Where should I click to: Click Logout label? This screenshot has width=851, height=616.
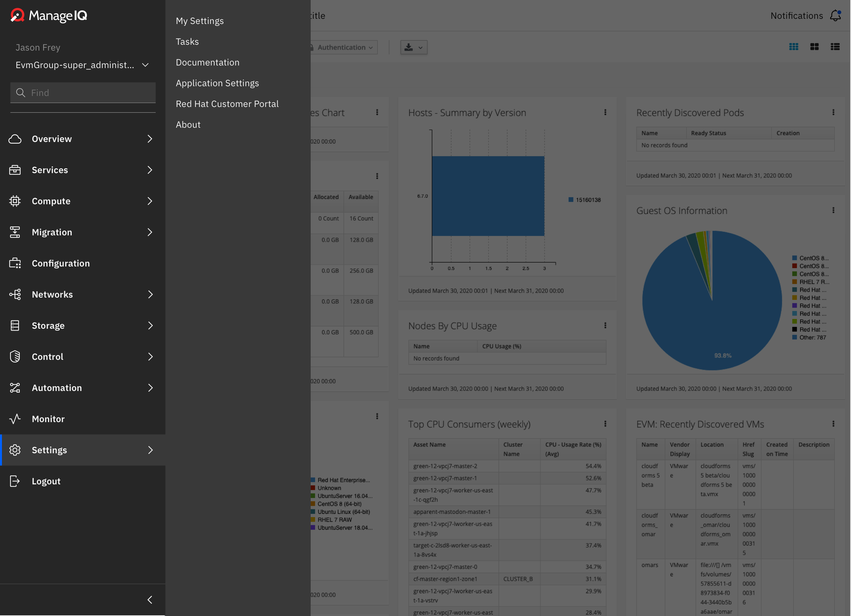click(x=46, y=481)
